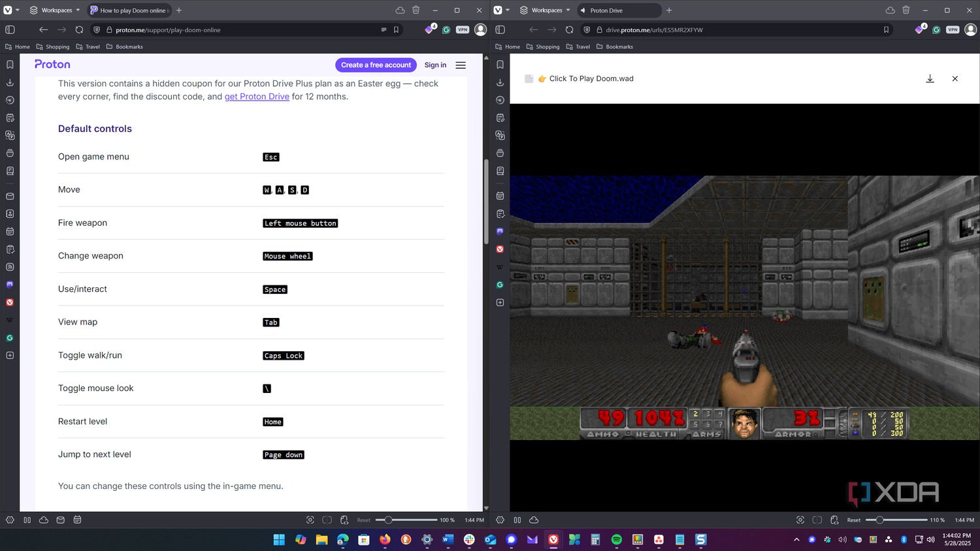Viewport: 980px width, 551px height.
Task: Reset zoom in left window status bar
Action: click(363, 520)
